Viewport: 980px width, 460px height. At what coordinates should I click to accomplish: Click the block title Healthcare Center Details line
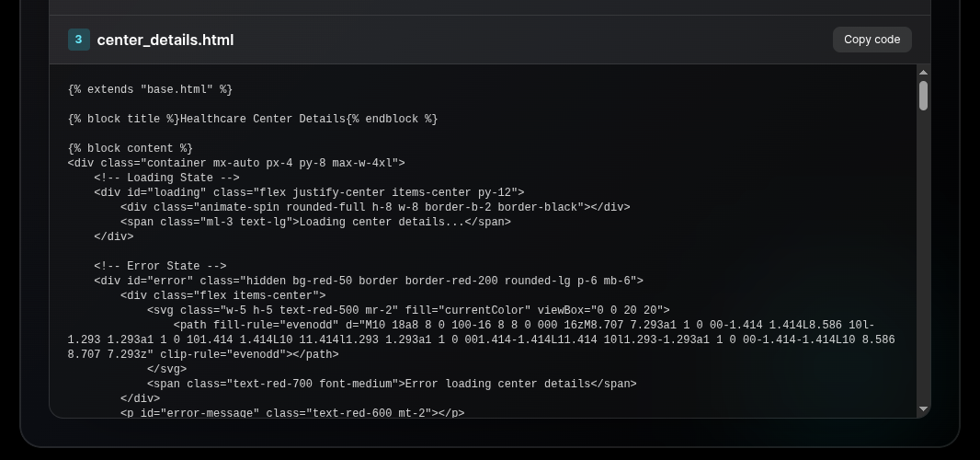253,119
